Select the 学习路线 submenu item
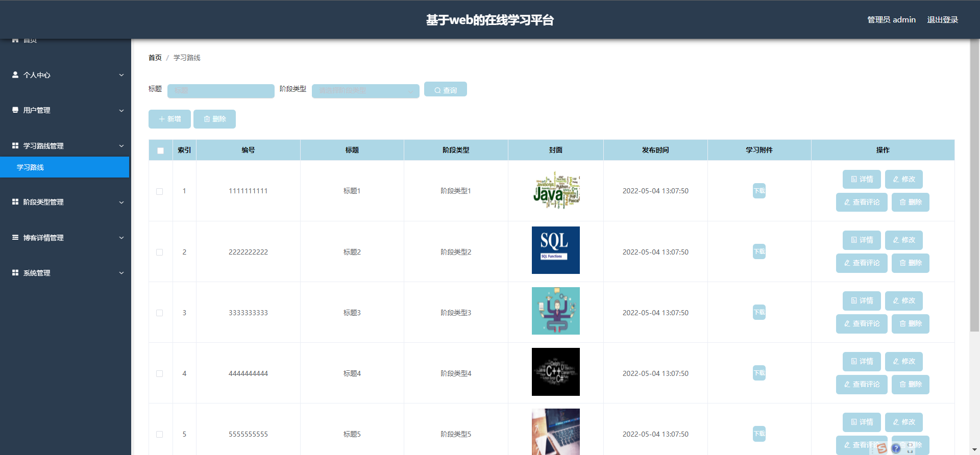The height and width of the screenshot is (455, 980). pyautogui.click(x=64, y=167)
